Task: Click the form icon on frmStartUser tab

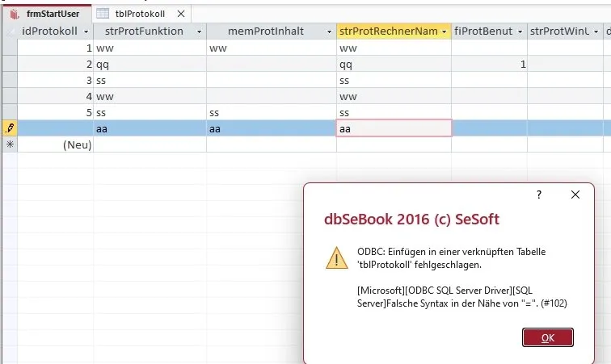Action: [x=15, y=14]
